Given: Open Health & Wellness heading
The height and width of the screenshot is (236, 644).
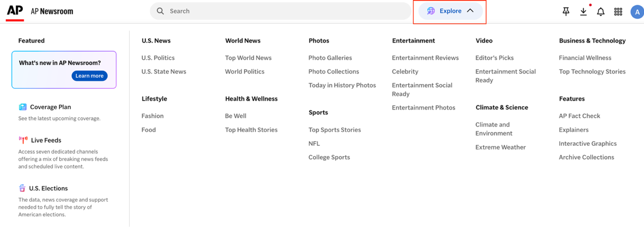Looking at the screenshot, I should (x=251, y=99).
